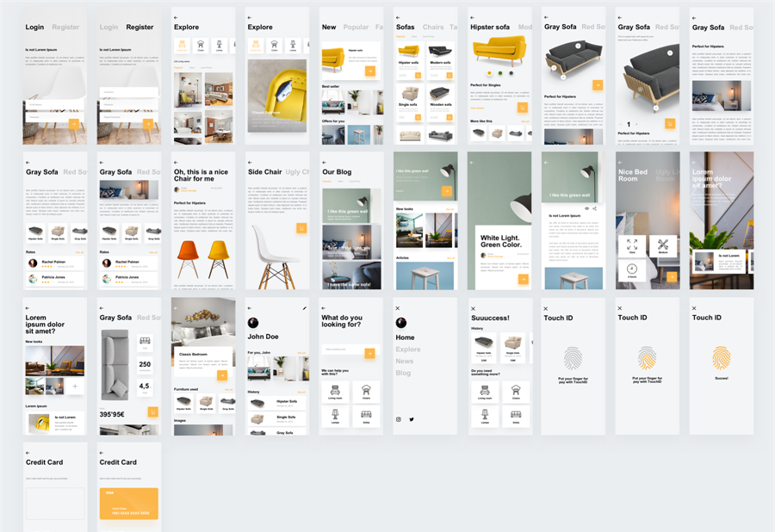
Task: Select the yellow color dot under Hipster sofa
Action: click(489, 73)
